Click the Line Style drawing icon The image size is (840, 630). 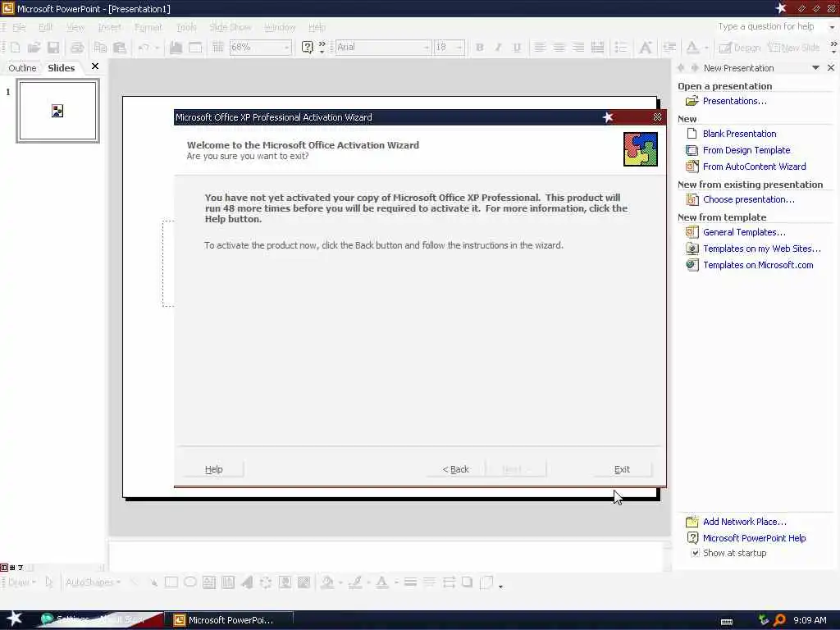click(410, 582)
